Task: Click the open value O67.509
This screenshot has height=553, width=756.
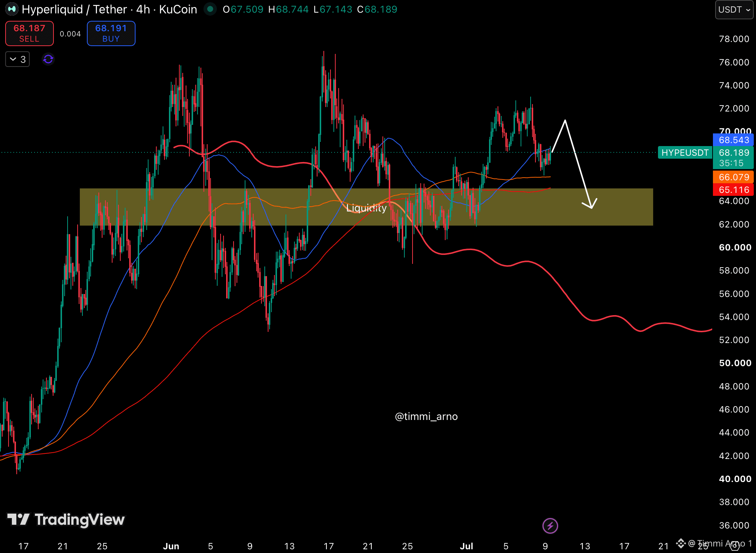Action: tap(243, 9)
